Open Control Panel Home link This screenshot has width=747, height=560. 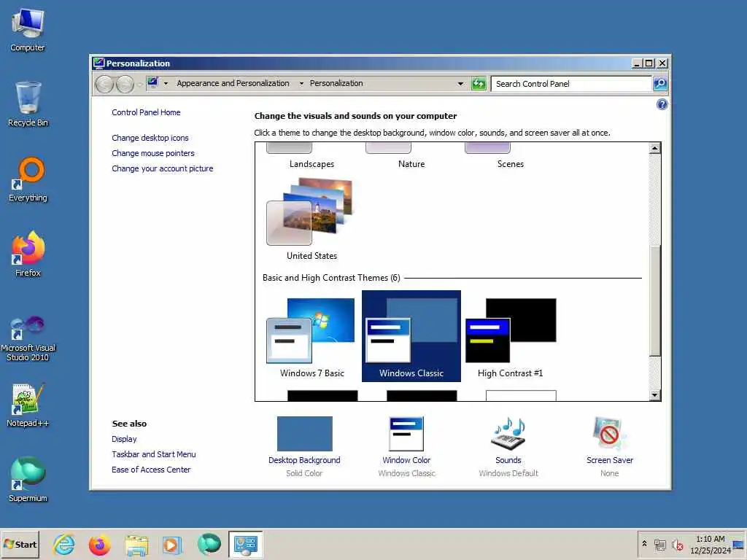pos(146,112)
